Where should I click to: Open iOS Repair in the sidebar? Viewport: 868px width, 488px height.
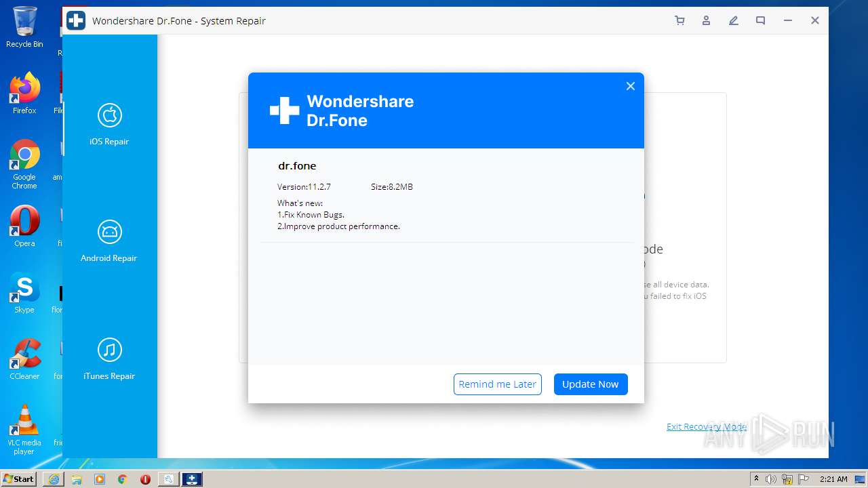coord(109,125)
